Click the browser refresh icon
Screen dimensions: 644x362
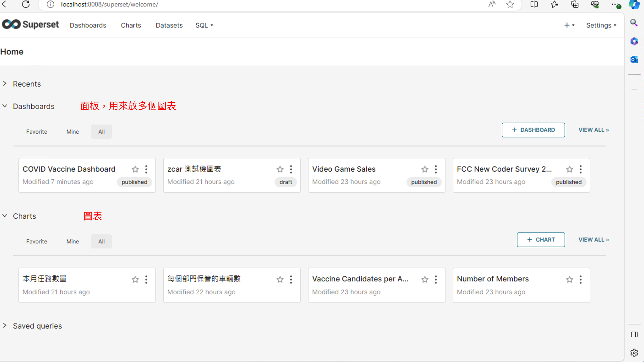coord(26,4)
